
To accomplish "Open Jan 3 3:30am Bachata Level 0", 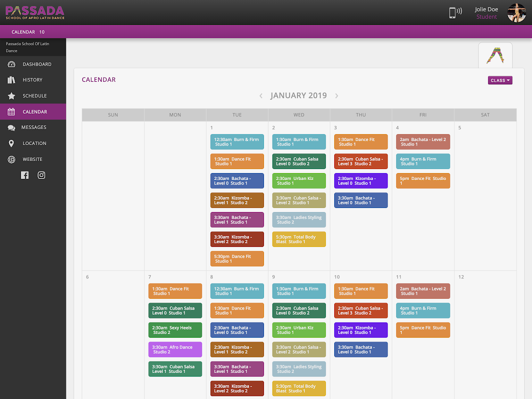I will pos(361,200).
